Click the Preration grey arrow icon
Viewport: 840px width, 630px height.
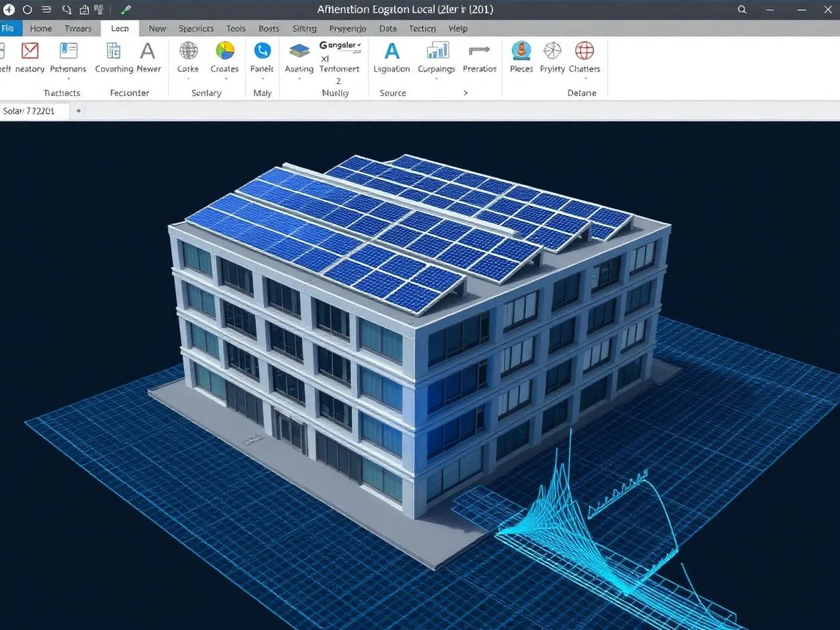pos(480,50)
